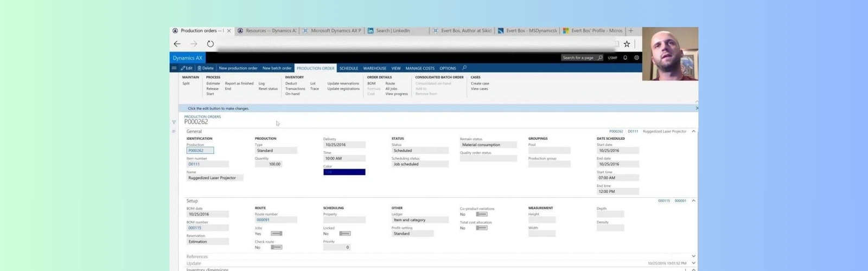Open the hamburger navigation menu

(174, 68)
